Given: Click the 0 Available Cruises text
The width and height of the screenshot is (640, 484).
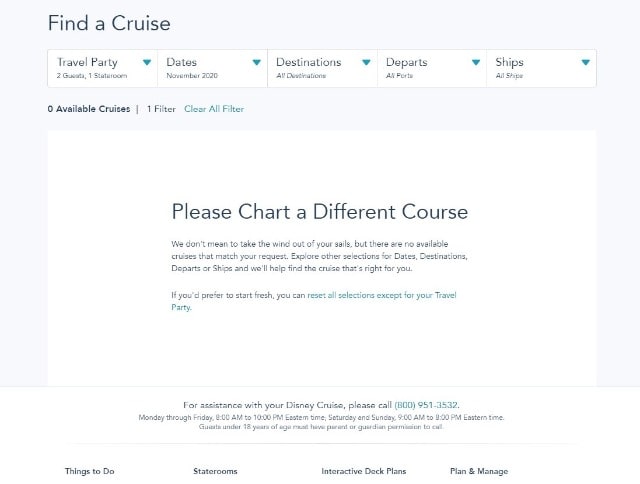Looking at the screenshot, I should (x=89, y=109).
